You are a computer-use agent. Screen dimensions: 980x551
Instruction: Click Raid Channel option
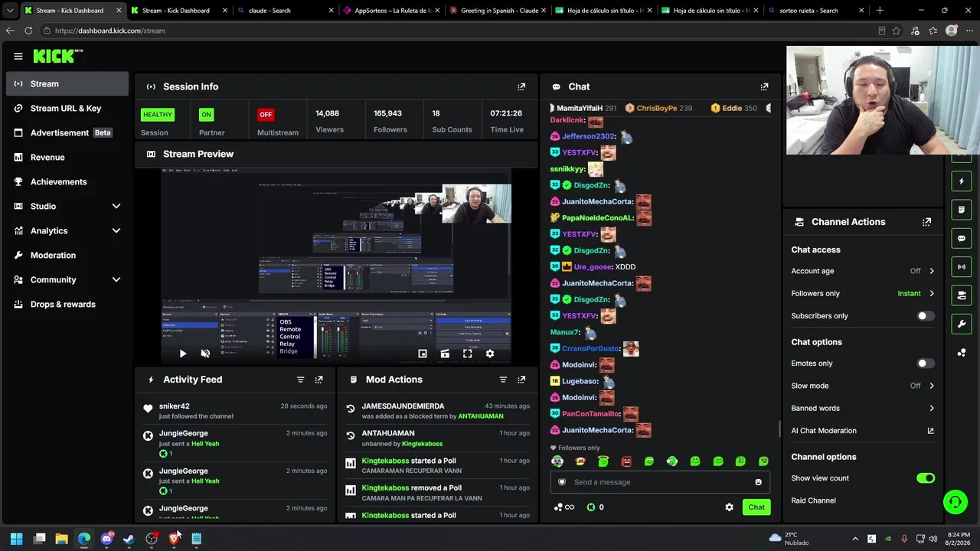click(813, 500)
